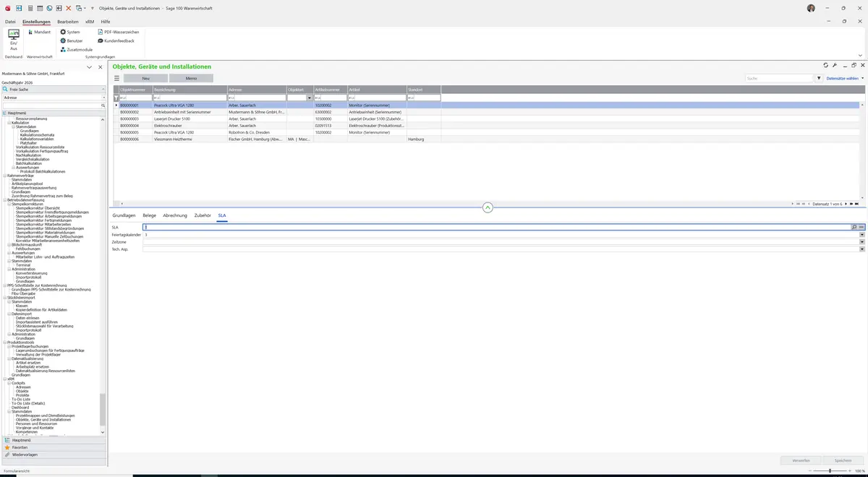Select row B00000006 Viessmann Heiztherme
The width and height of the screenshot is (868, 477).
click(487, 139)
